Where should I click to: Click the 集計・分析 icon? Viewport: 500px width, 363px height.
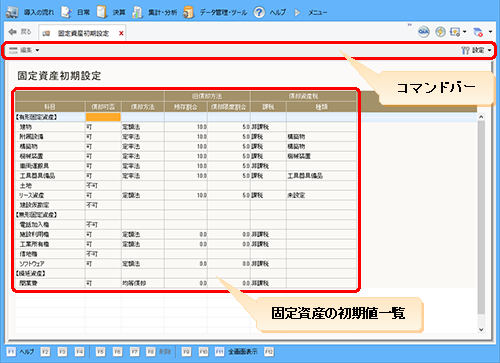click(137, 12)
